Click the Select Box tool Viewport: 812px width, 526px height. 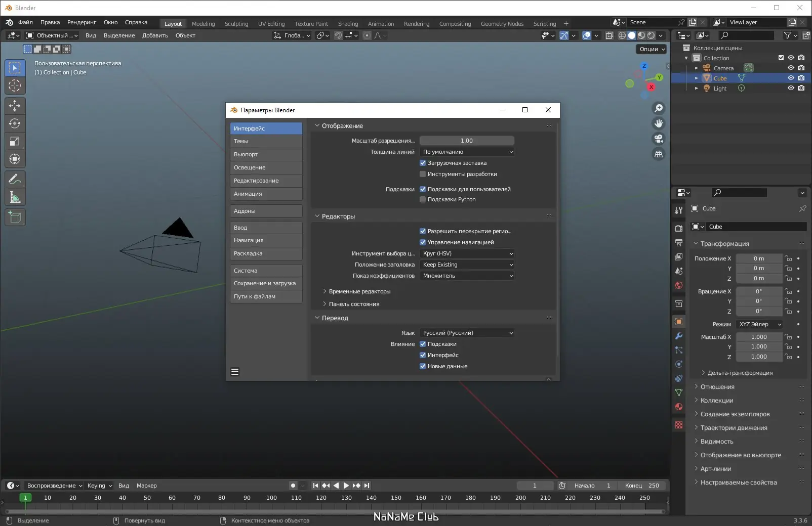pos(15,68)
